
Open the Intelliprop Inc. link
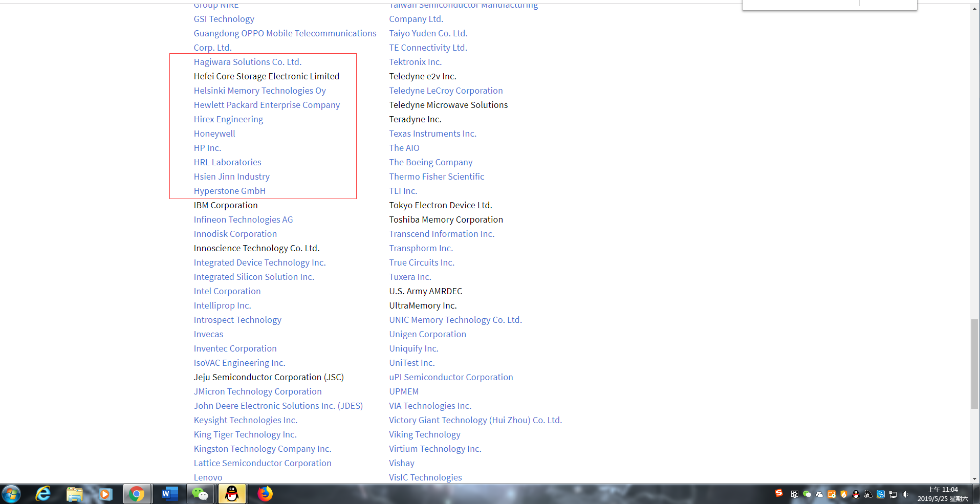[x=222, y=305]
